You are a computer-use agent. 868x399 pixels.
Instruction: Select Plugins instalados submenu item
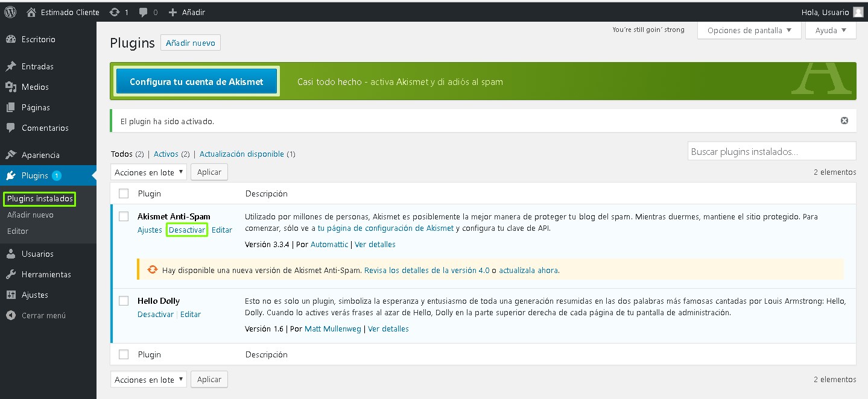pyautogui.click(x=40, y=198)
